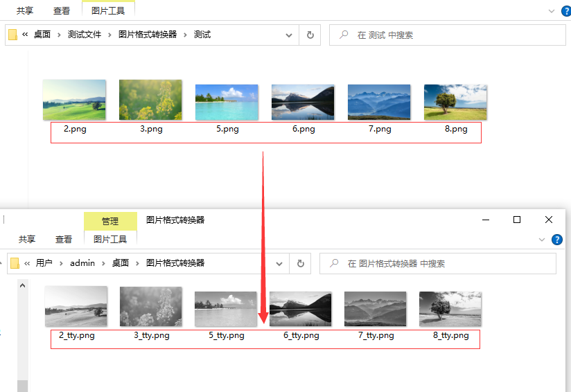Click the file name 6.png

tap(304, 129)
